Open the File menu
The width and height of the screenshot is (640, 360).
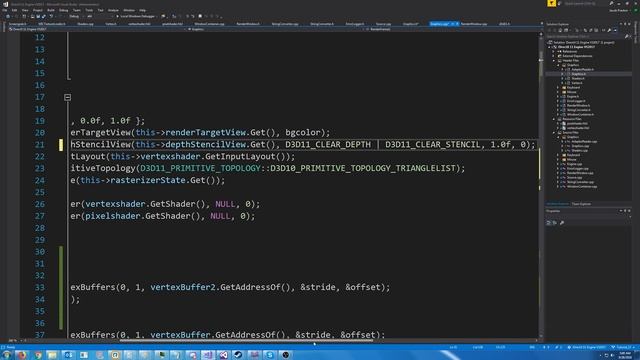[4, 10]
